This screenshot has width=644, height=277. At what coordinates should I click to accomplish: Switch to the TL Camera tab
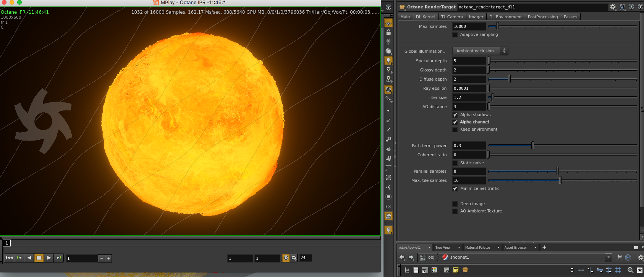pyautogui.click(x=451, y=17)
